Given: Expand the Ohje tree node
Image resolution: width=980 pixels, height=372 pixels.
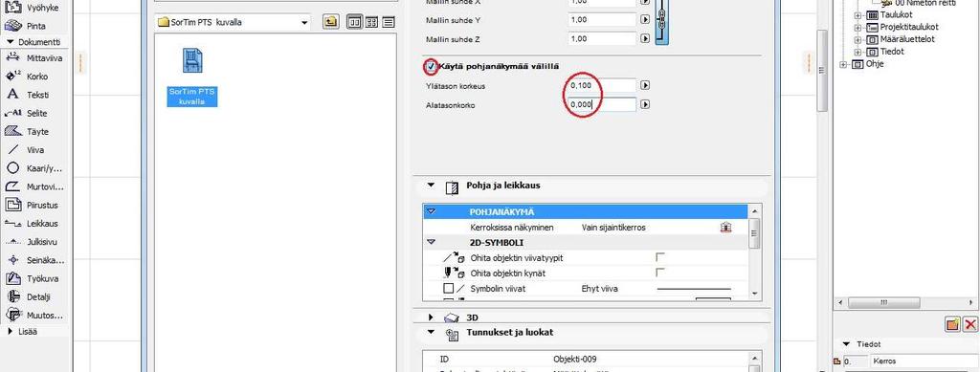Looking at the screenshot, I should click(x=844, y=64).
